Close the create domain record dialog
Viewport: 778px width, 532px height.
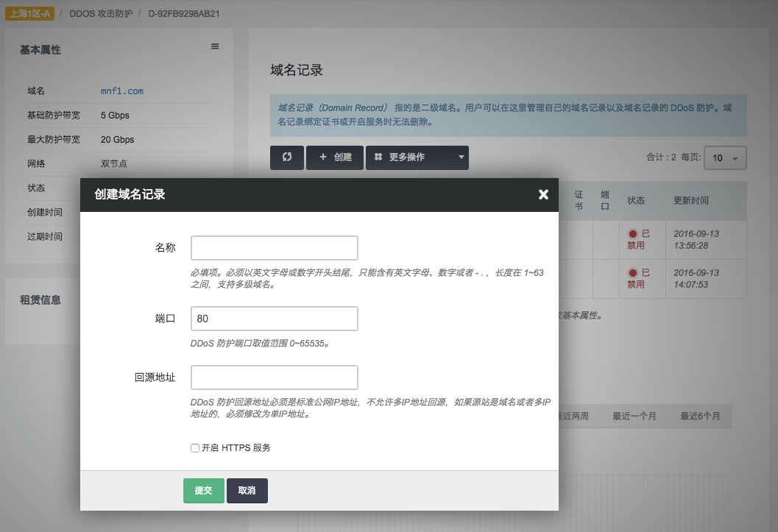point(543,194)
